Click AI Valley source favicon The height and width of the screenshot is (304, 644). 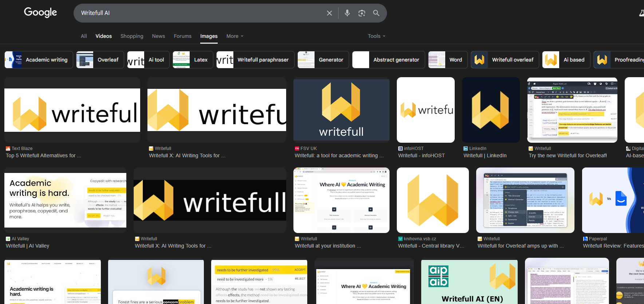8,239
